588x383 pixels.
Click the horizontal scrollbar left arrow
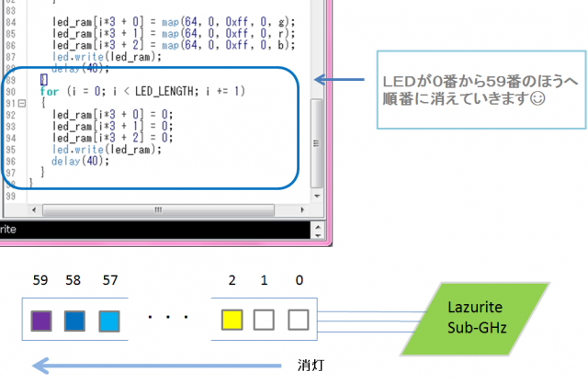[x=34, y=209]
